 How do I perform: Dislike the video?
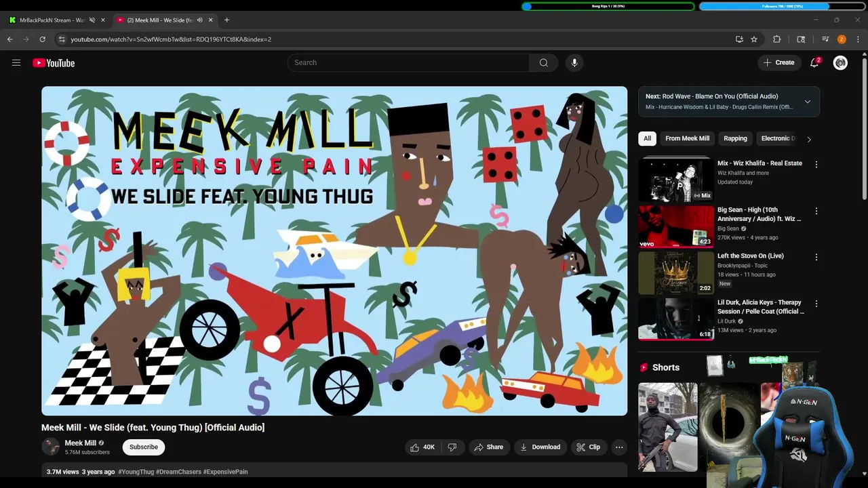452,447
